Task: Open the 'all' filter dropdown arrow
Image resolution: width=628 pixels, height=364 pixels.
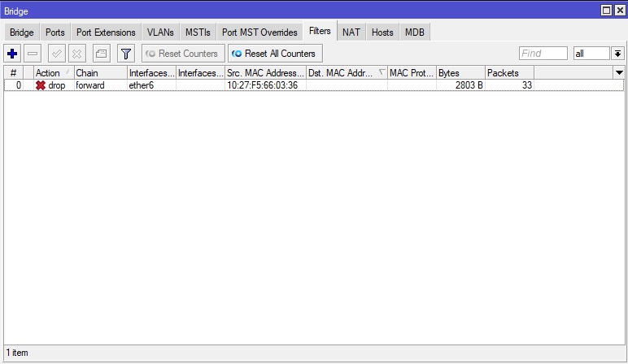Action: [617, 53]
